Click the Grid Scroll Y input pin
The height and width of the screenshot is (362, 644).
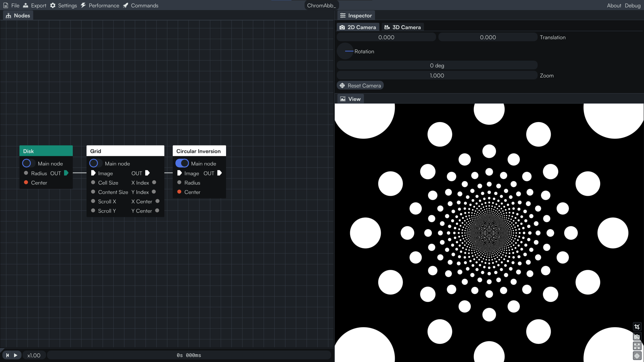[93, 210]
